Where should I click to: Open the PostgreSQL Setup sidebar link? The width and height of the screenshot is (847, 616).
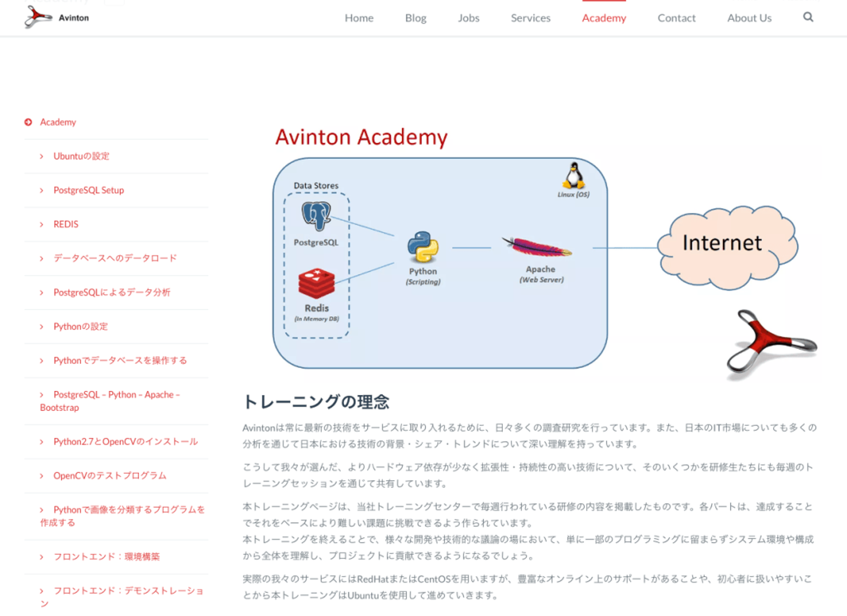pos(89,190)
